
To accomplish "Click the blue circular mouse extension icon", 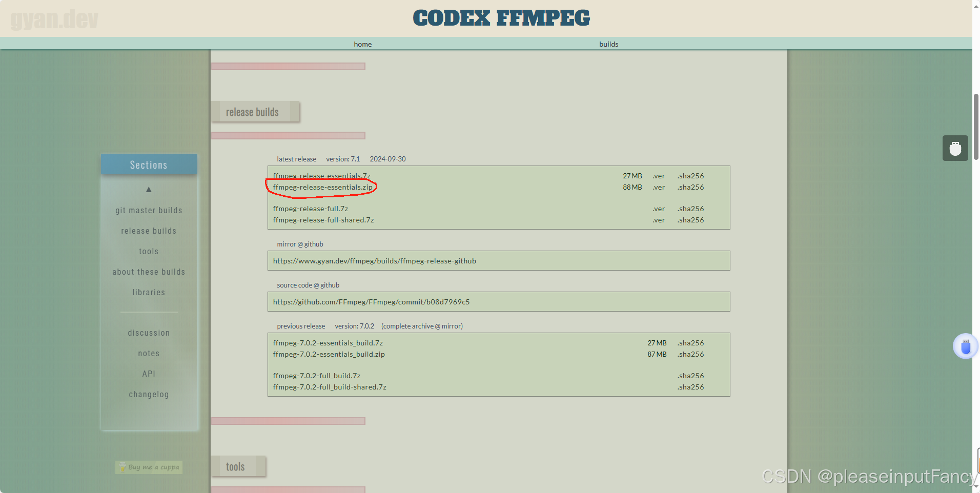I will click(966, 346).
